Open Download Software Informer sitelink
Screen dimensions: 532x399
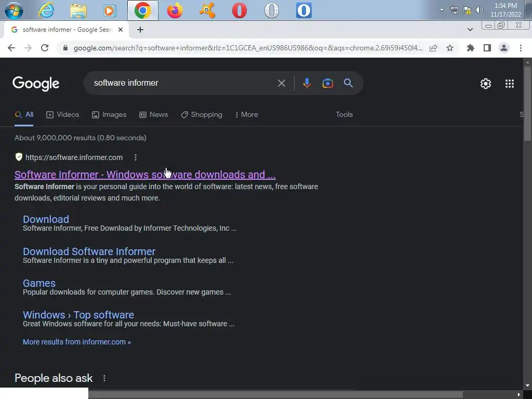(89, 251)
